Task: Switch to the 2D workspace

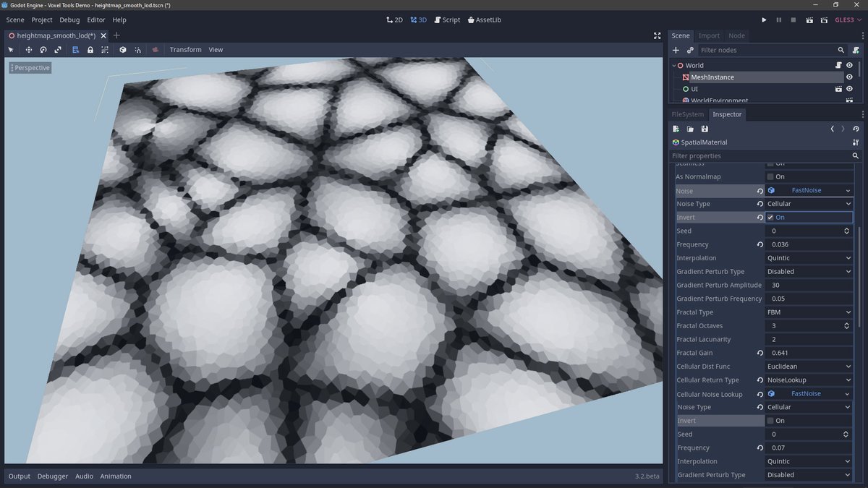Action: point(394,20)
